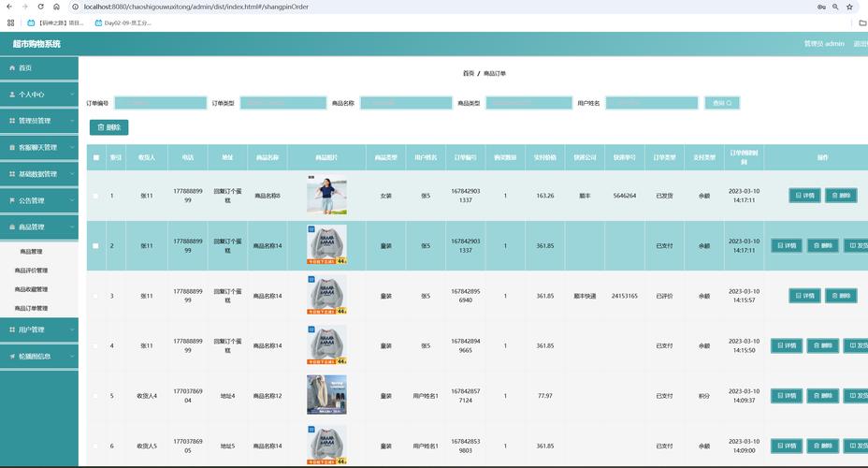This screenshot has height=468, width=868.
Task: Open 商品评价管理 submenu item
Action: click(31, 271)
